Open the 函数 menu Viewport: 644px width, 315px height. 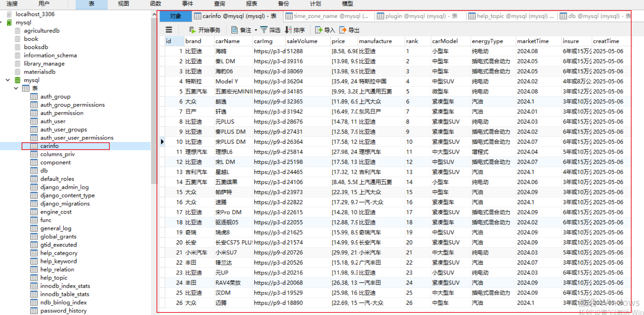156,4
